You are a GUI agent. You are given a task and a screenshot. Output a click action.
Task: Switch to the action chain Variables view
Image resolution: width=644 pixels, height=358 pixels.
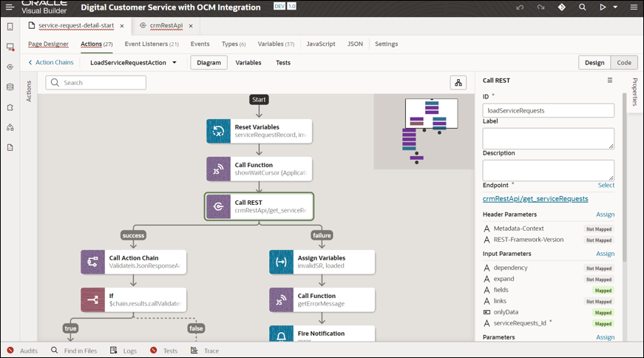tap(248, 63)
